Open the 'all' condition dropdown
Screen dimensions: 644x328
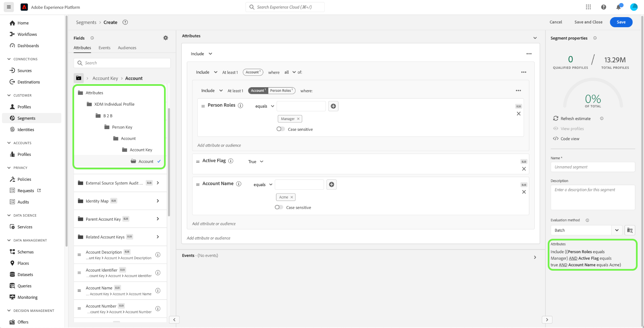click(290, 72)
